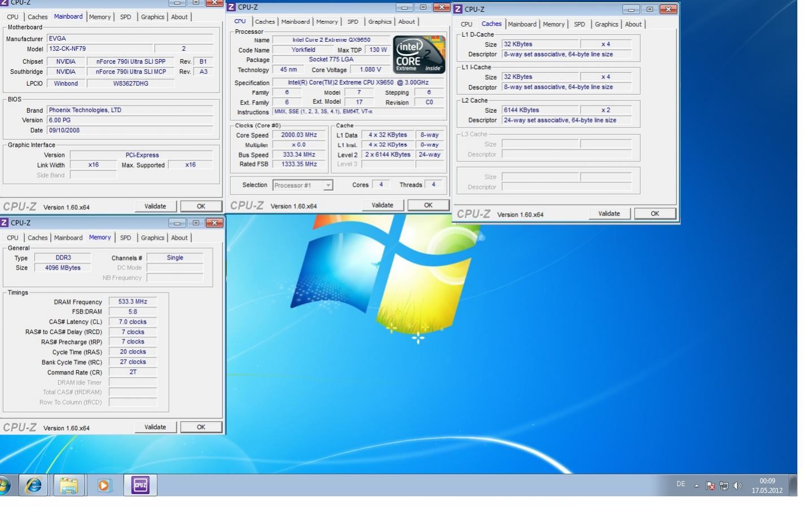Click Validate in the Caches window
The image size is (812, 507).
(x=609, y=214)
